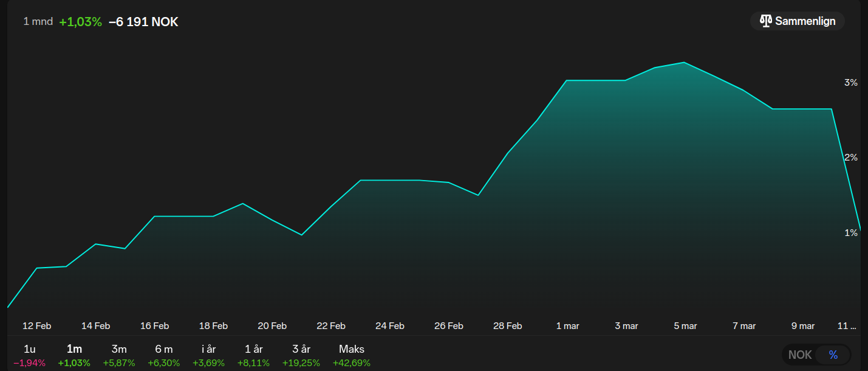The image size is (868, 371).
Task: Click the +1,03% change value at top
Action: point(80,22)
